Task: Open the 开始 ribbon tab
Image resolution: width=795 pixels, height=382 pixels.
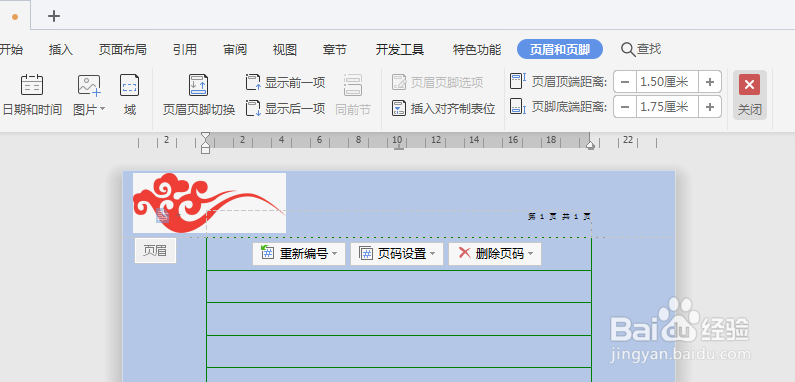Action: (x=11, y=50)
